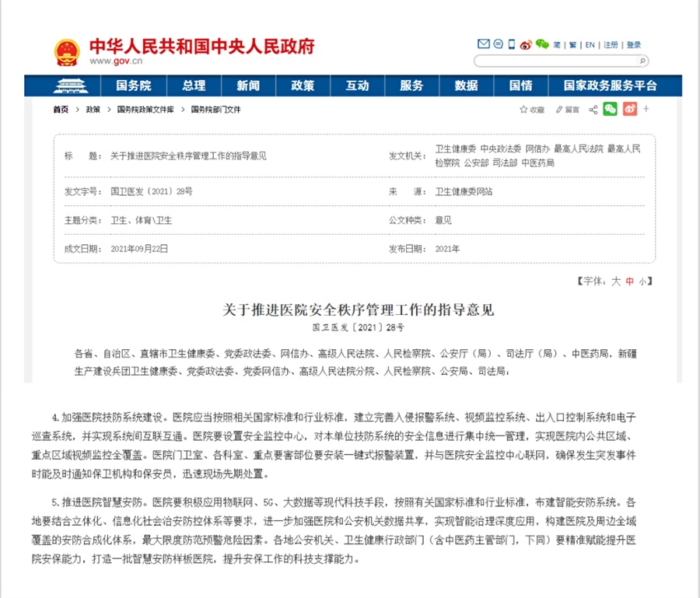Image resolution: width=700 pixels, height=598 pixels.
Task: Click the 登录 login link
Action: (x=634, y=44)
